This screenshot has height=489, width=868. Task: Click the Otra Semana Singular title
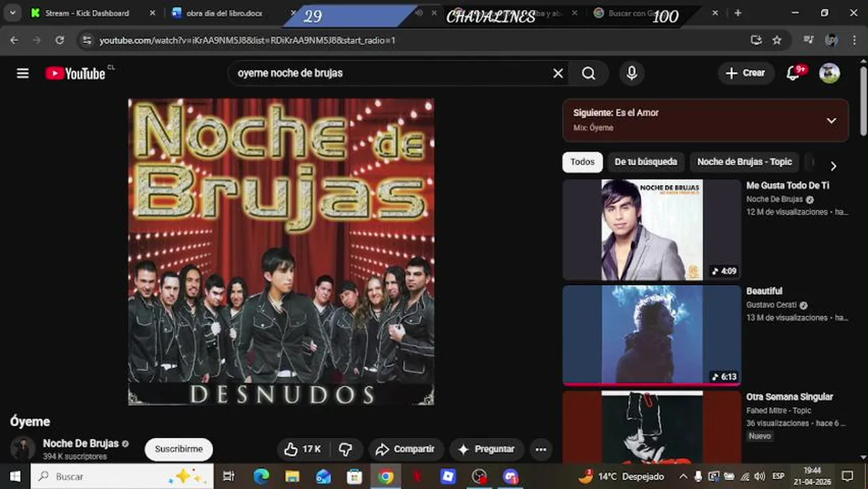point(789,397)
